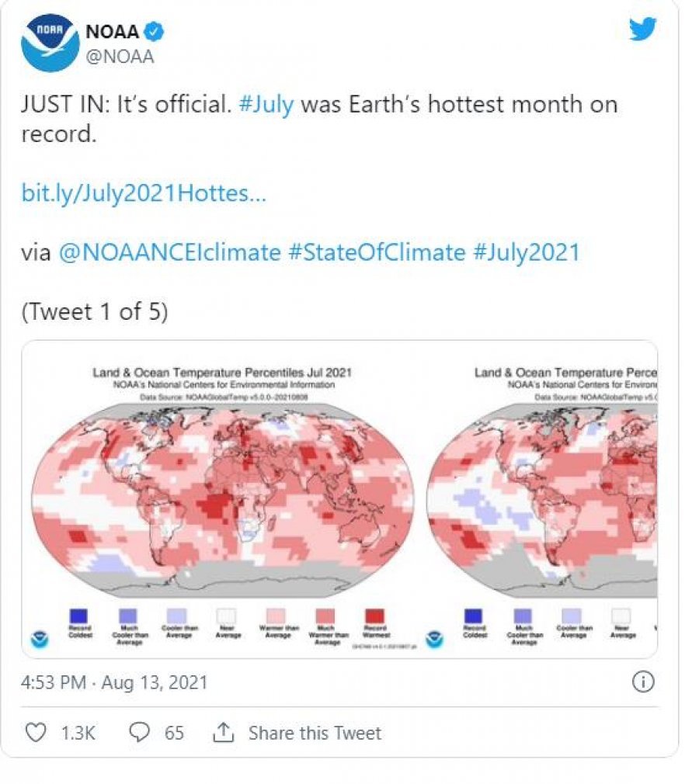Visit the @NOAANCEIclimate mention
The width and height of the screenshot is (699, 784).
(x=170, y=252)
